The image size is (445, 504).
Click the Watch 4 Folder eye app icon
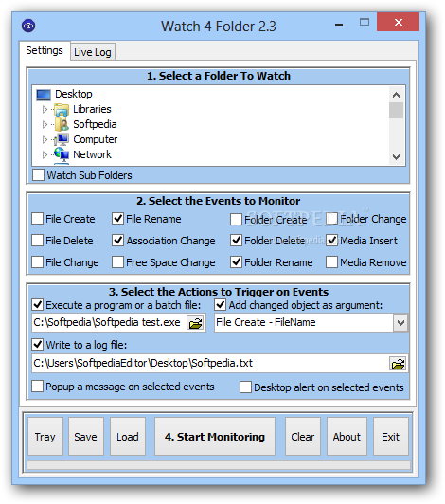pos(28,26)
